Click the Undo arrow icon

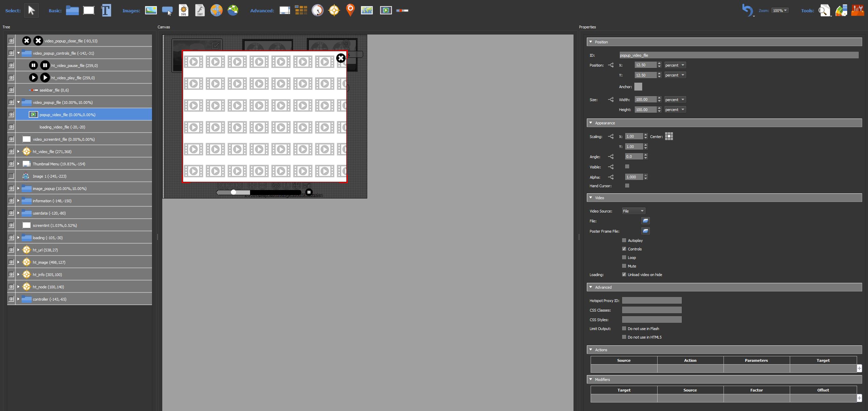(x=747, y=10)
